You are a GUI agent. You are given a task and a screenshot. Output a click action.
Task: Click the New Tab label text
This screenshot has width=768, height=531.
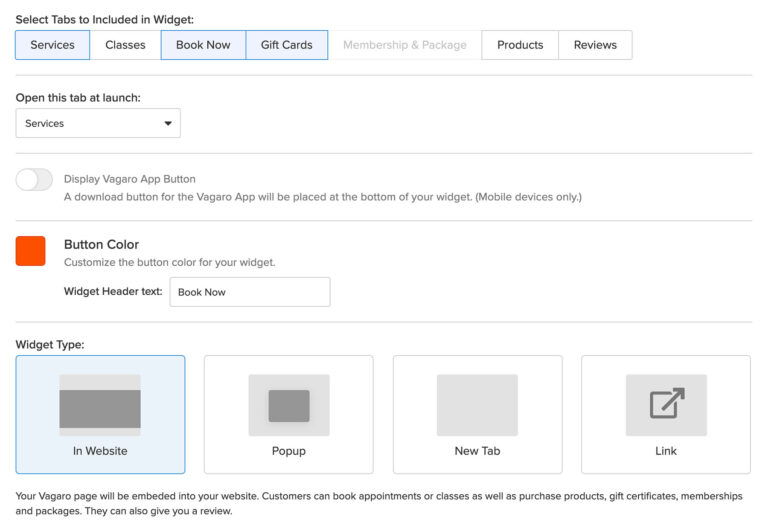[477, 451]
